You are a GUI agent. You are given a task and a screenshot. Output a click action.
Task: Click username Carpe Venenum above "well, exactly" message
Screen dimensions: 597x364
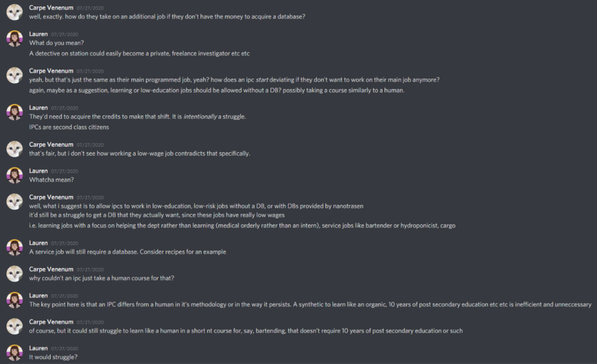coord(51,7)
